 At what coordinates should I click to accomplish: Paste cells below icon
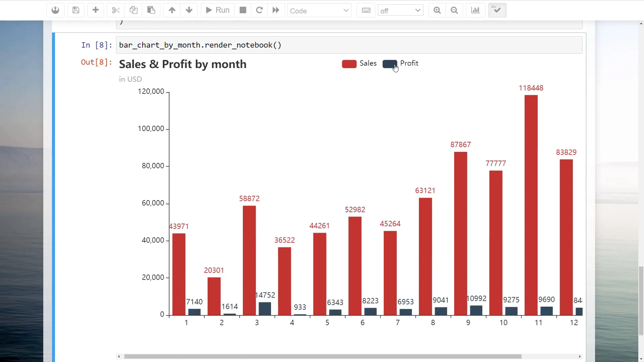[x=151, y=10]
